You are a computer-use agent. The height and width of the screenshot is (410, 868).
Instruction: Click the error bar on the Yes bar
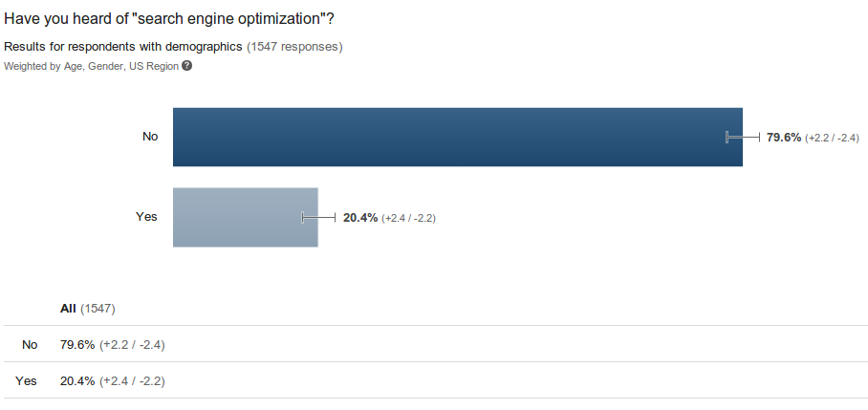point(319,217)
